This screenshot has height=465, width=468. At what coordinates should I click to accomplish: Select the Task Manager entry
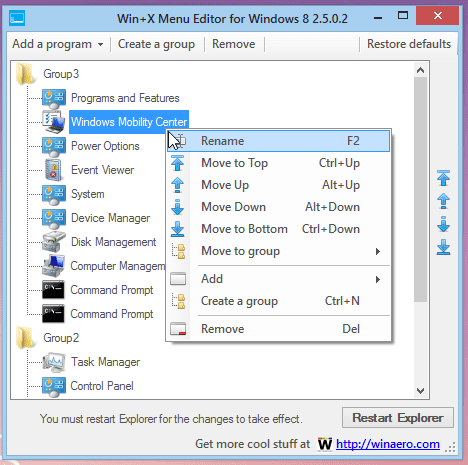(105, 362)
